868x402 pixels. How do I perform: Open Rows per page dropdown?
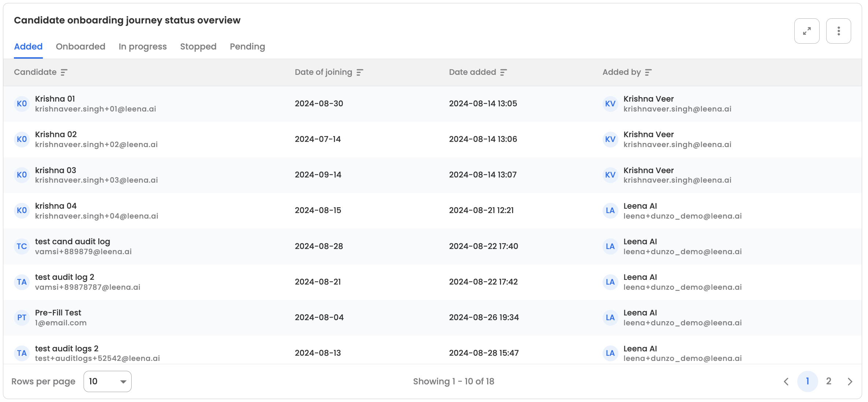(x=107, y=381)
